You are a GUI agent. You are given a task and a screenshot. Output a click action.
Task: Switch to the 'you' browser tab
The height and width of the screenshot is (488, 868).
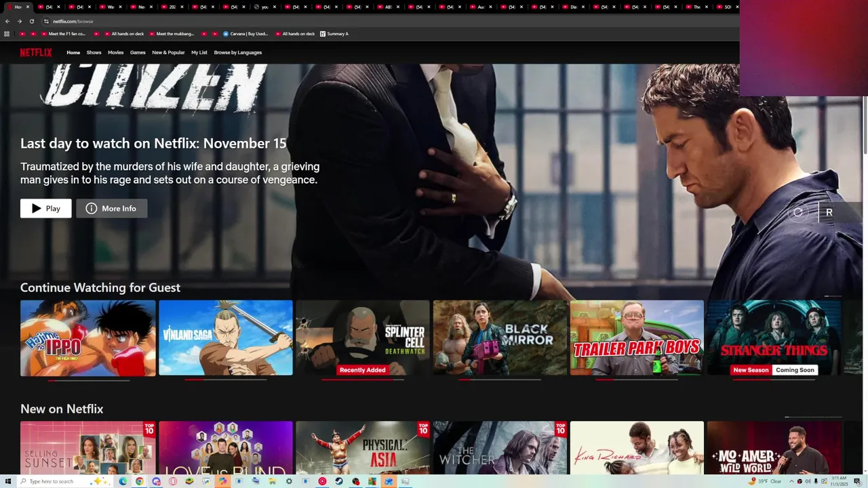[264, 7]
